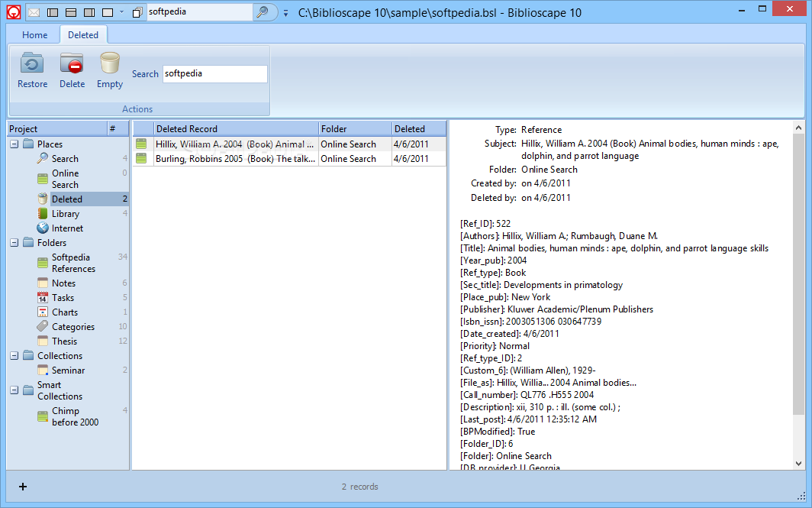Click the Biblioscape app logo icon
Image resolution: width=812 pixels, height=508 pixels.
pos(14,12)
